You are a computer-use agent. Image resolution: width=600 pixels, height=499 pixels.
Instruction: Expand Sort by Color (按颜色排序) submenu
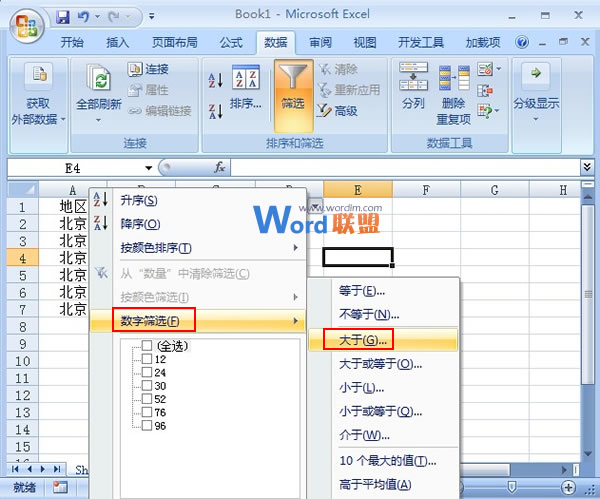tap(295, 248)
